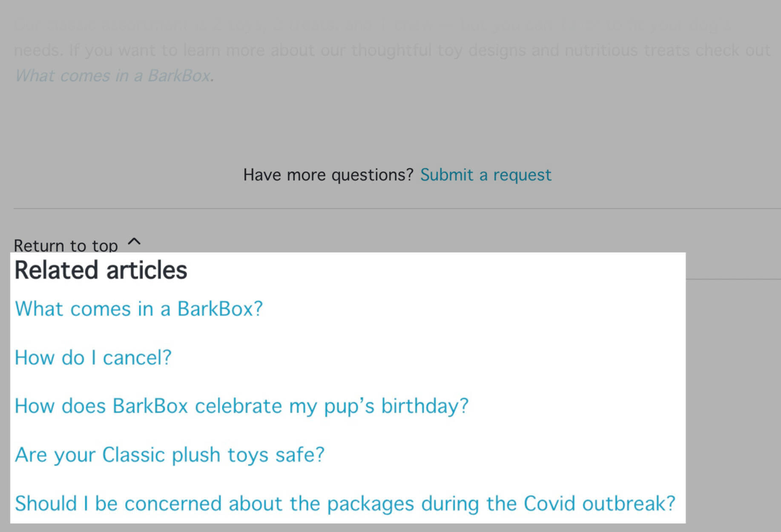Image resolution: width=781 pixels, height=532 pixels.
Task: Open the pup's birthday celebration article
Action: (x=241, y=406)
